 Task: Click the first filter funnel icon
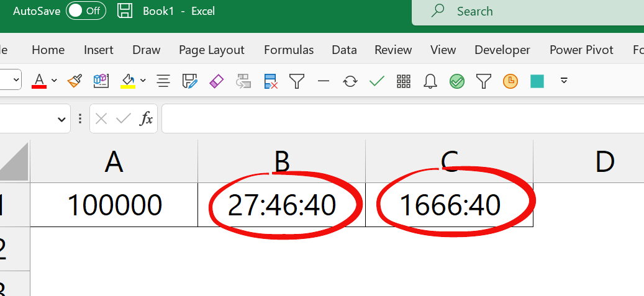tap(296, 81)
